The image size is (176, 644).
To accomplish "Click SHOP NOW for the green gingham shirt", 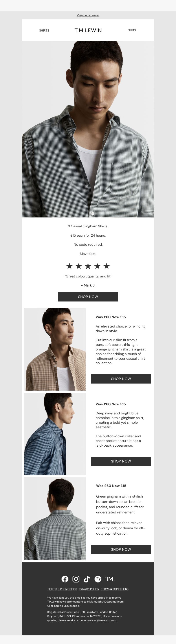I will [x=121, y=550].
